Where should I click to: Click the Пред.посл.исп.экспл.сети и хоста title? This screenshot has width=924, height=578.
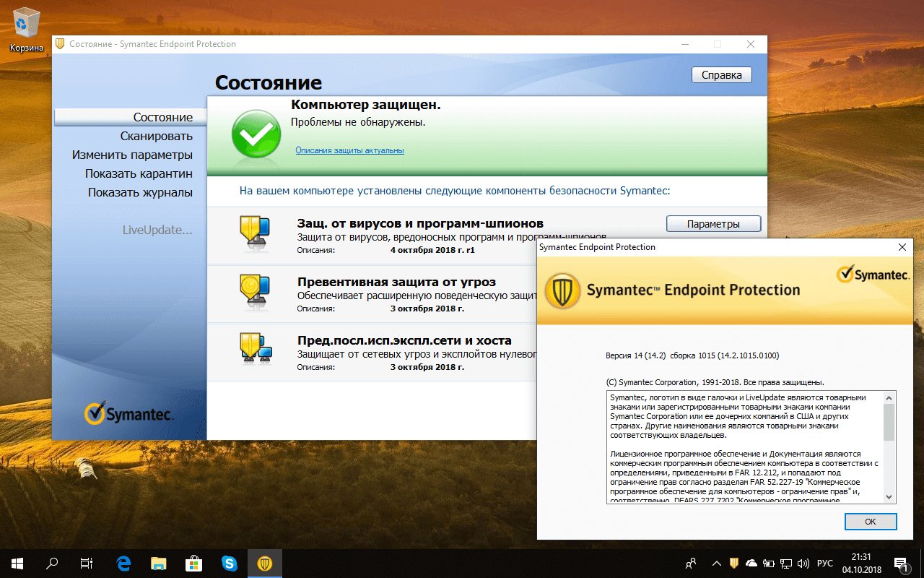(x=404, y=340)
